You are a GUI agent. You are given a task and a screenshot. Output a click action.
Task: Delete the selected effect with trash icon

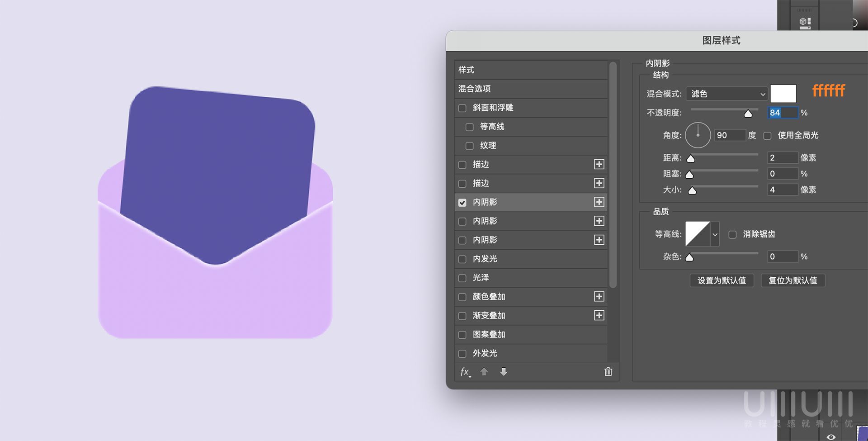click(608, 371)
